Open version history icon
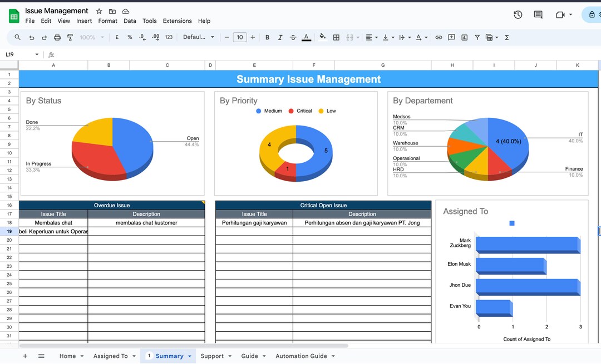The height and width of the screenshot is (364, 601). pos(518,15)
